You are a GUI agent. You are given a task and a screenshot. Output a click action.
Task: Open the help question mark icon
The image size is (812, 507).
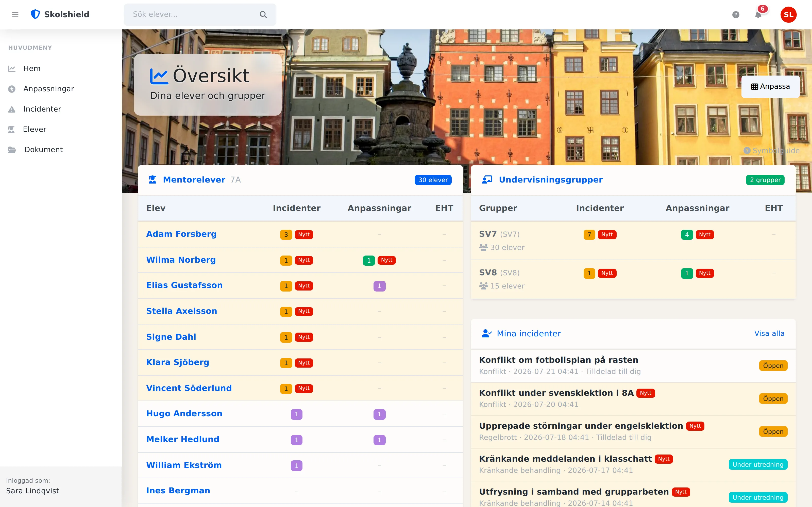tap(736, 14)
